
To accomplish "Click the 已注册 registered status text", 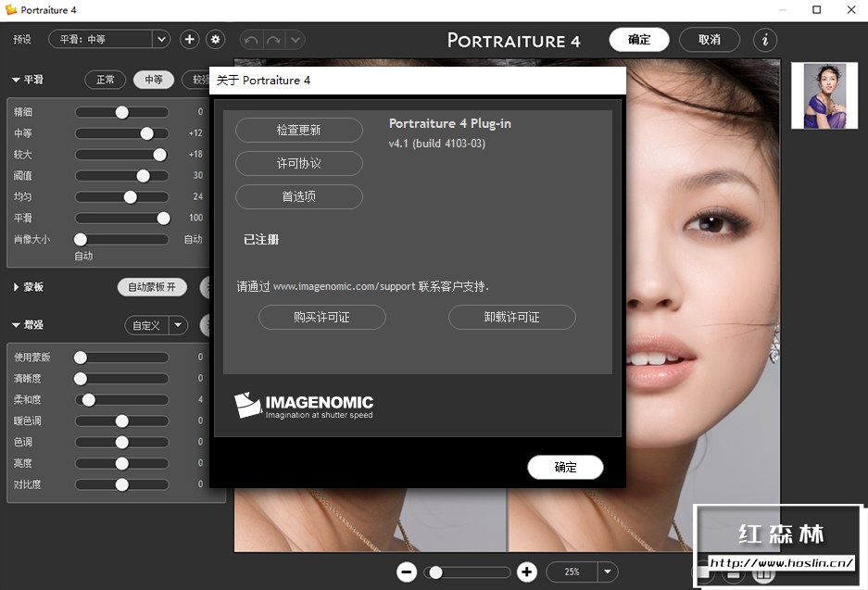I will [x=261, y=239].
